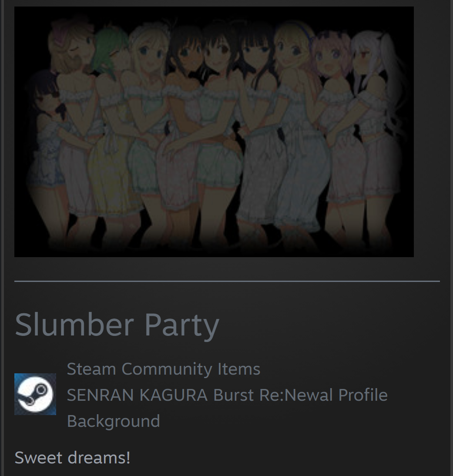
Task: Click the Steam logo icon
Action: [x=35, y=394]
